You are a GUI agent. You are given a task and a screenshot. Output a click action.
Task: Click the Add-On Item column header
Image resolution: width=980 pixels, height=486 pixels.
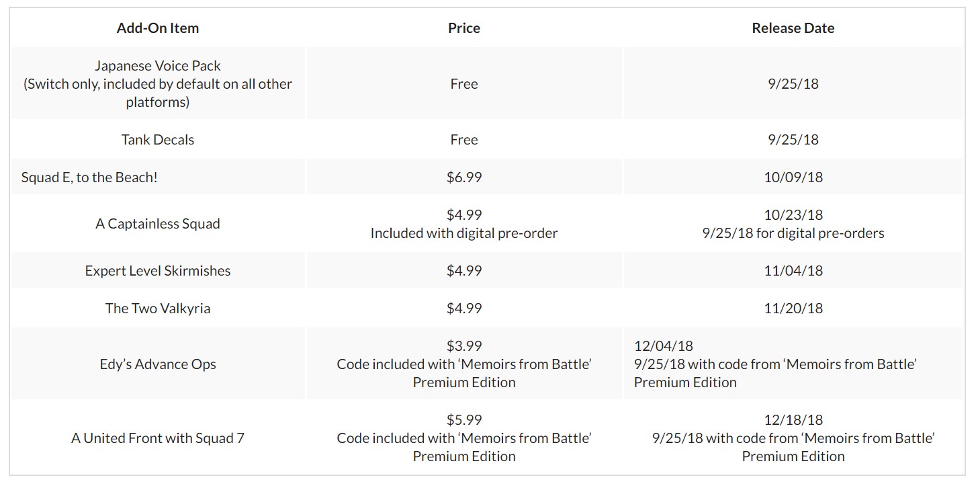click(x=158, y=28)
